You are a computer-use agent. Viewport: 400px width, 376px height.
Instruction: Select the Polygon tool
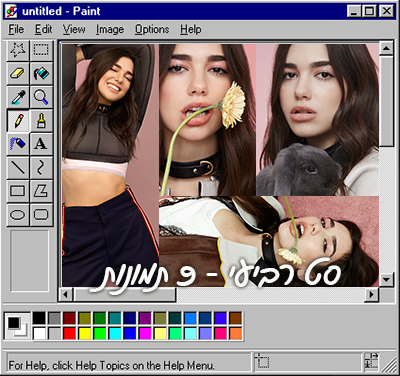coord(41,191)
